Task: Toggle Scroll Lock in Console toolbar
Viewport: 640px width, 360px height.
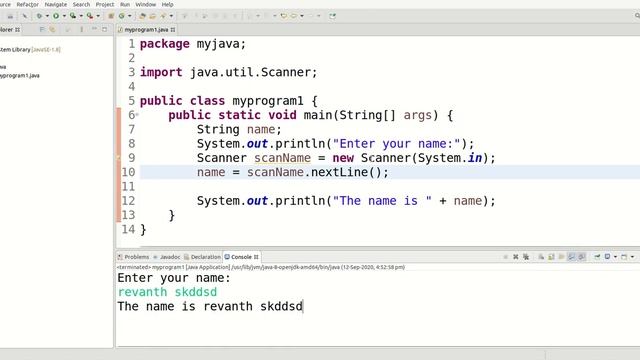Action: (x=551, y=257)
